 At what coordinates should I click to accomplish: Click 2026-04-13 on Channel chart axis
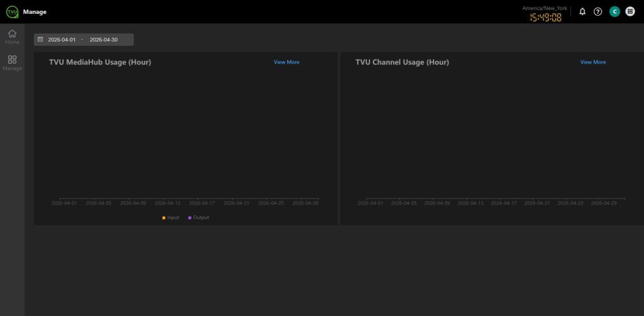(x=470, y=203)
